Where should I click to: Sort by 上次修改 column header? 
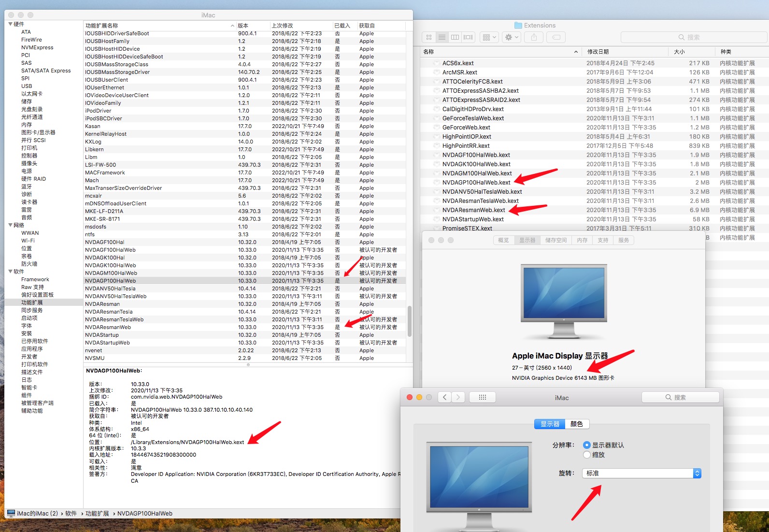click(x=301, y=26)
